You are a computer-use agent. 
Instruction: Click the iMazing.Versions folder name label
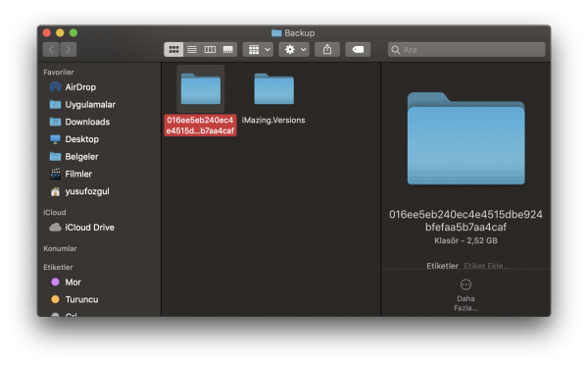(273, 120)
